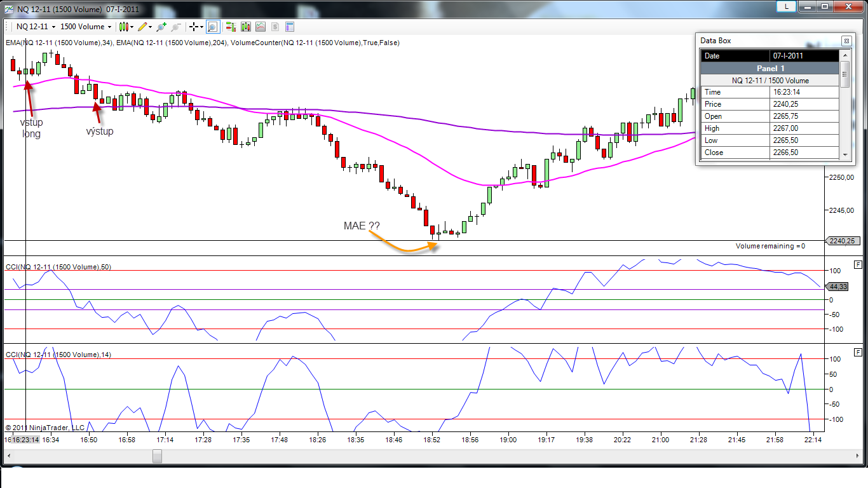Open the chart trader icon
The height and width of the screenshot is (488, 868).
click(230, 27)
